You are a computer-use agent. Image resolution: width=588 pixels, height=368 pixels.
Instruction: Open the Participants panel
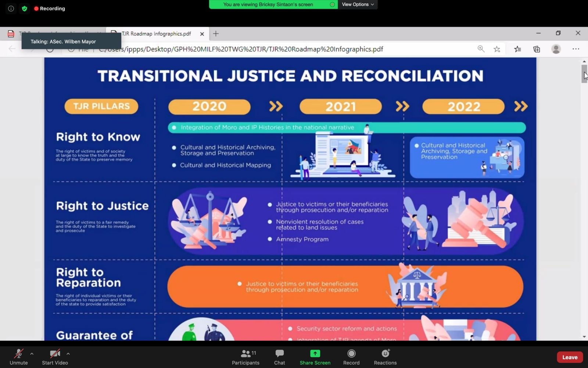[245, 357]
